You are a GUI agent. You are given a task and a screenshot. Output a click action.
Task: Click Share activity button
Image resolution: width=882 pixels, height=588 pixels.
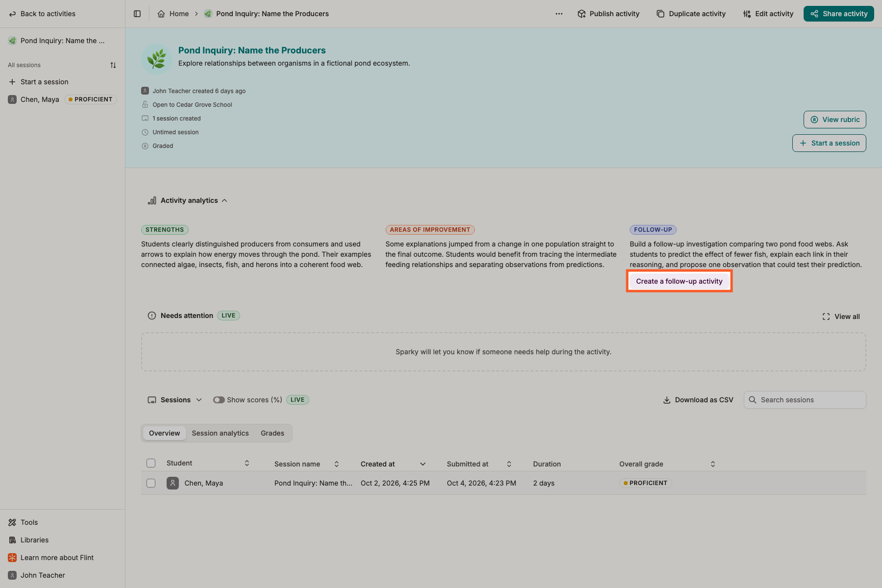[838, 14]
